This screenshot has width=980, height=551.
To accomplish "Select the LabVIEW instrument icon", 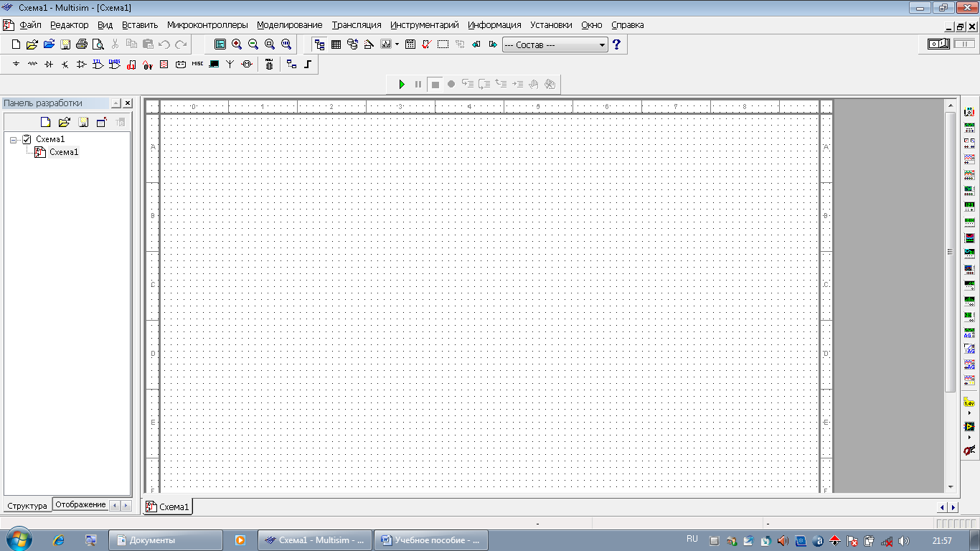I will click(969, 426).
